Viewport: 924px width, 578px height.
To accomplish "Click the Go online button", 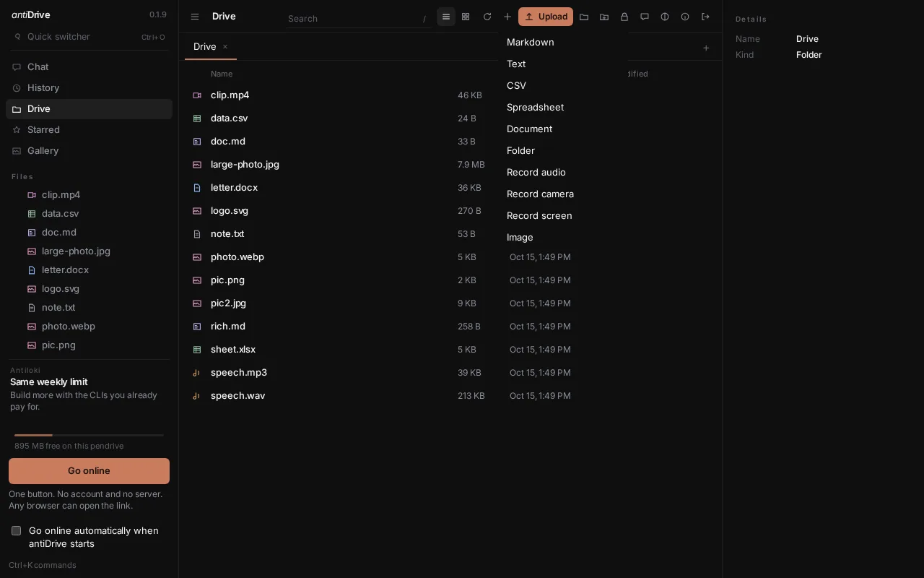I will pos(89,471).
